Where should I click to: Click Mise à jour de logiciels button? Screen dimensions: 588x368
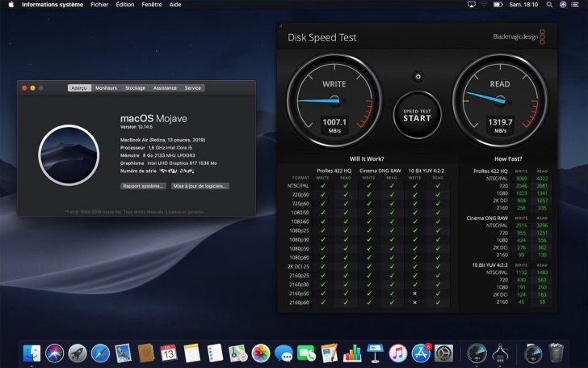click(x=200, y=186)
